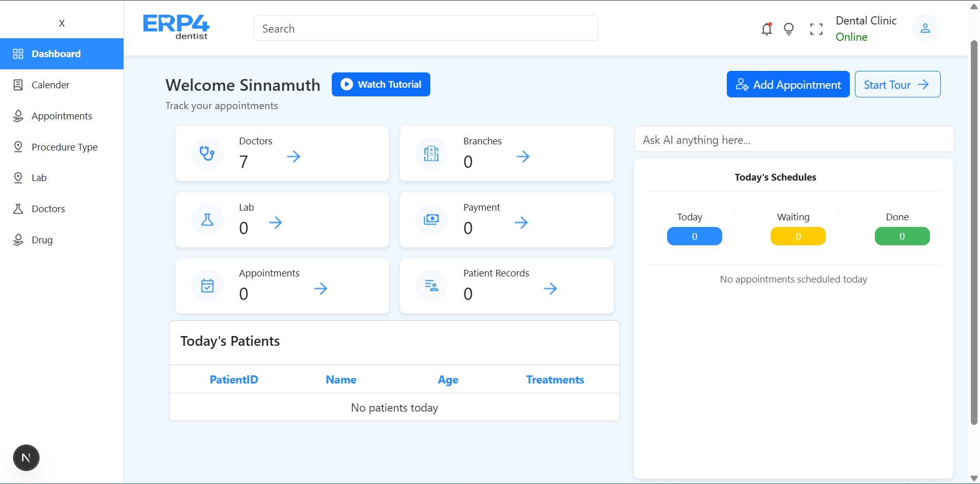Viewport: 980px width, 484px height.
Task: Select Procedure Type in the sidebar
Action: coord(62,147)
